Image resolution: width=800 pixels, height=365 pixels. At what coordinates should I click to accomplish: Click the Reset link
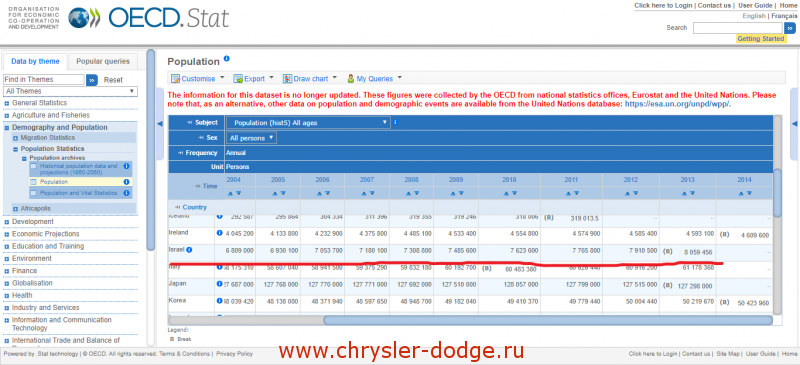(113, 80)
